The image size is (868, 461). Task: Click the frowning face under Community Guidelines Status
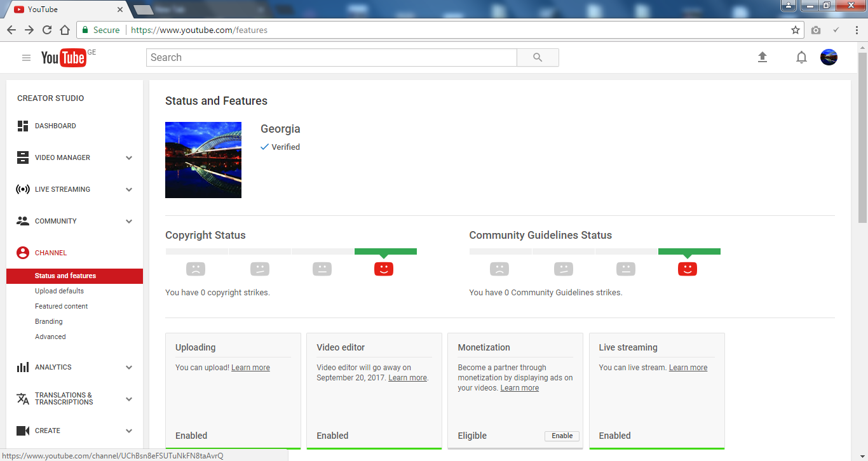pyautogui.click(x=499, y=269)
